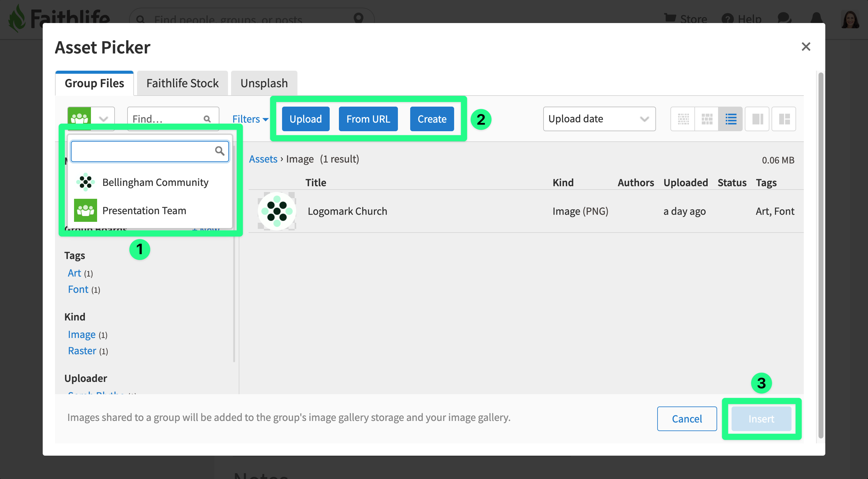
Task: Click the Upload button
Action: pyautogui.click(x=306, y=119)
